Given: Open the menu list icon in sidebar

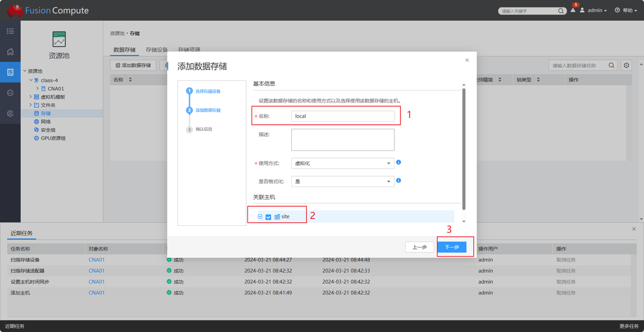Looking at the screenshot, I should pyautogui.click(x=10, y=31).
